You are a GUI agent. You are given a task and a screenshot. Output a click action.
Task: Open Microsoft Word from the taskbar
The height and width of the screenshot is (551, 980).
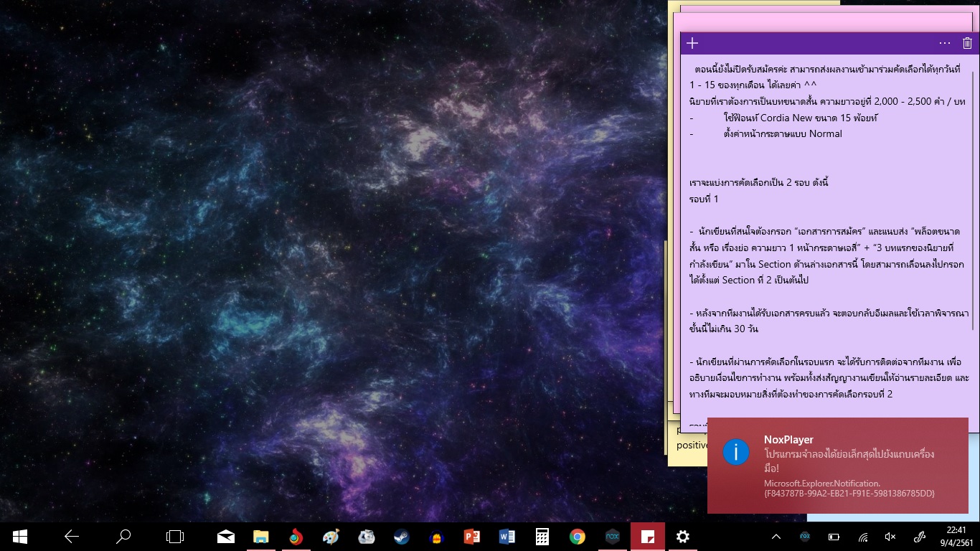[x=507, y=537]
